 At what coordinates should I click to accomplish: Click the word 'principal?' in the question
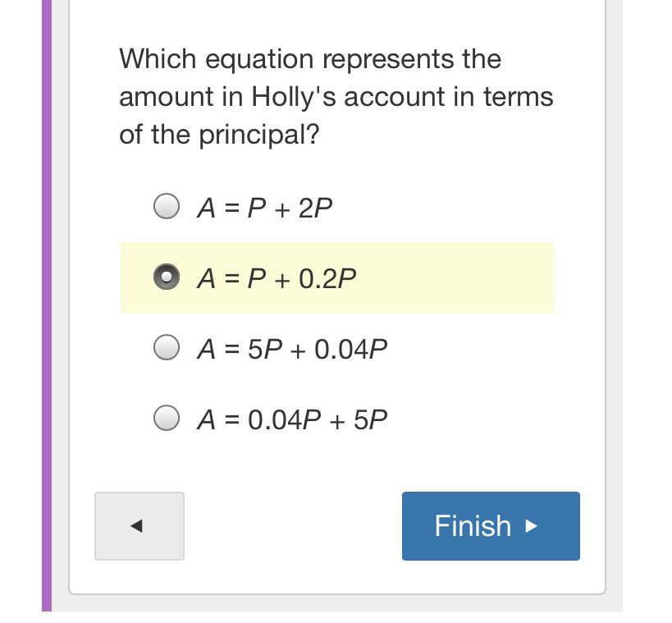coord(259,135)
